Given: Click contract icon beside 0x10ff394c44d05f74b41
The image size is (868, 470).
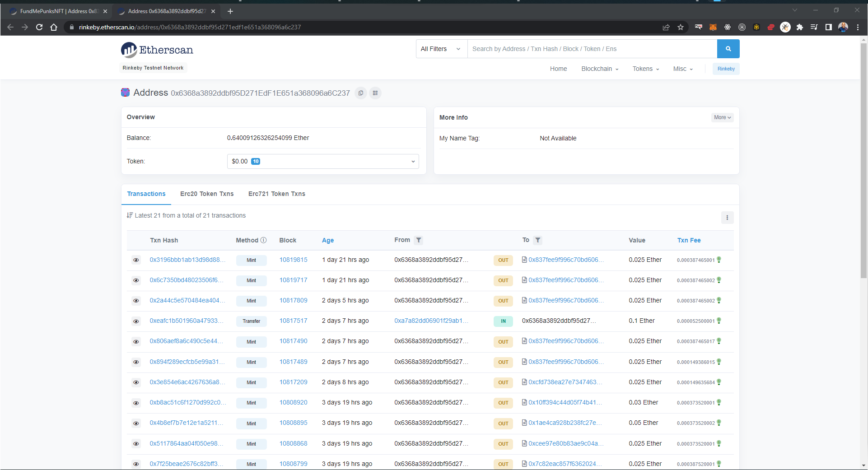Looking at the screenshot, I should tap(524, 402).
